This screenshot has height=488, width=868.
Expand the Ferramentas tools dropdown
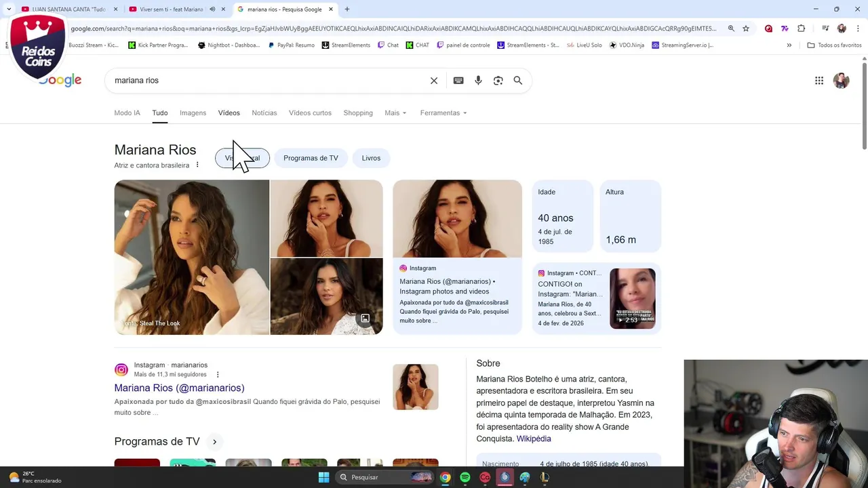(443, 113)
